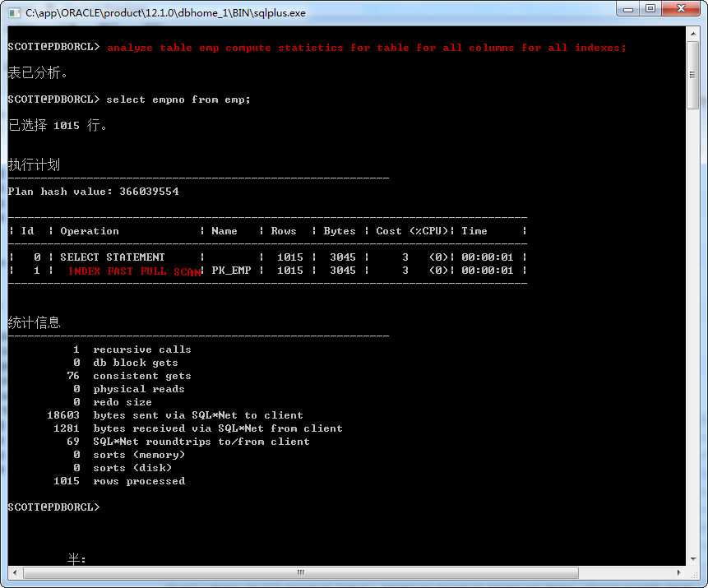708x588 pixels.
Task: Click the vertical scrollbar down arrow
Action: click(x=692, y=559)
